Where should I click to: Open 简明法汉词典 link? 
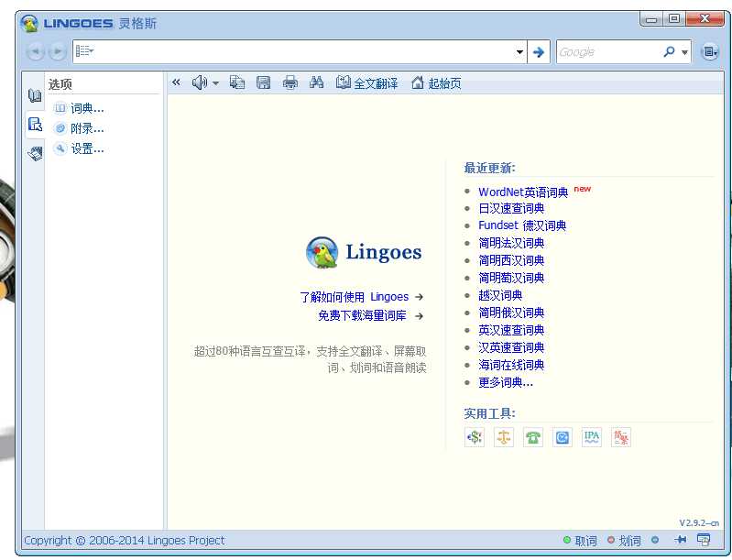511,243
